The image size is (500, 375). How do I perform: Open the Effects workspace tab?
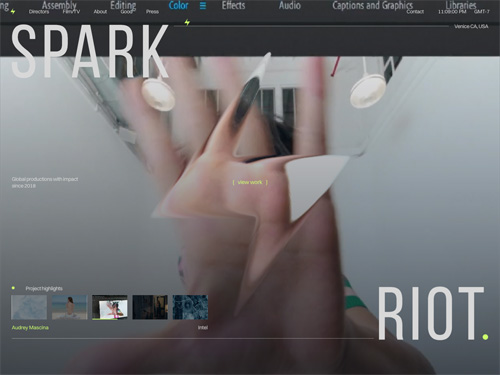(x=233, y=5)
